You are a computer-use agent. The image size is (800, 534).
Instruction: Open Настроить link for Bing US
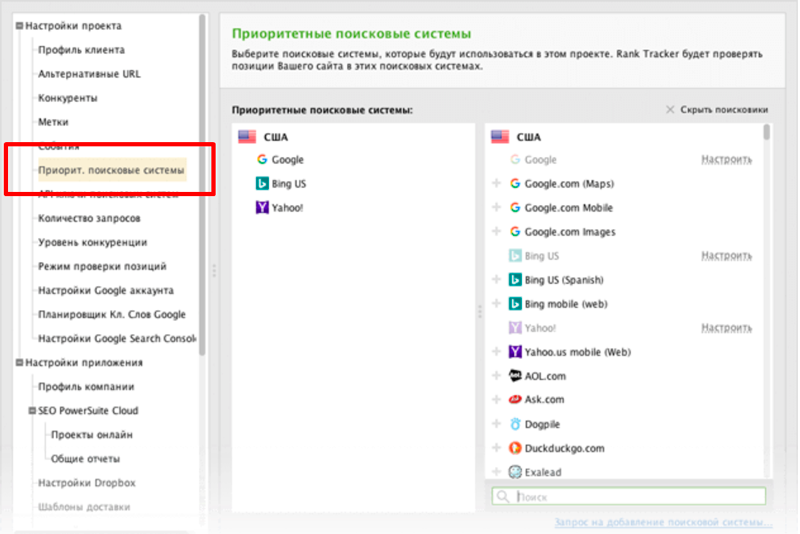point(727,256)
